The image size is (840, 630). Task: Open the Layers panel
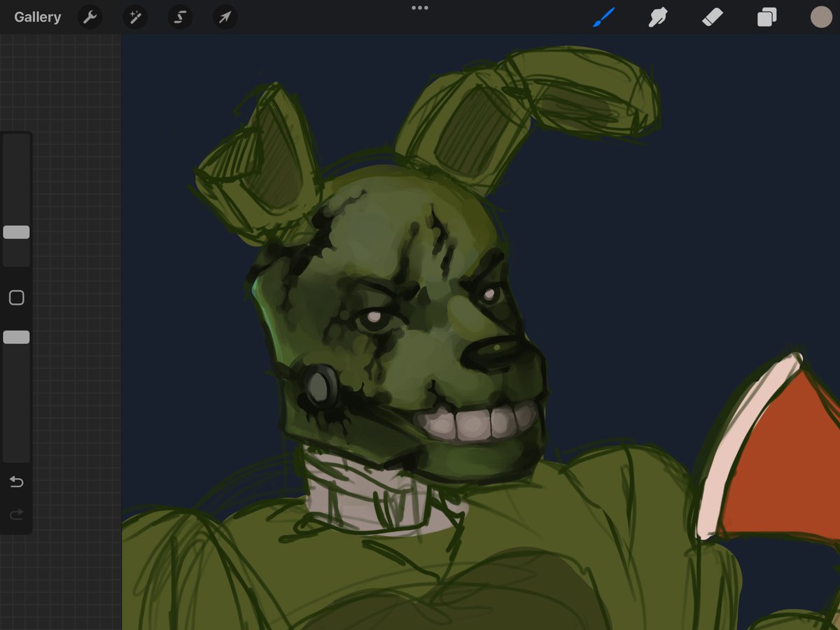pos(766,17)
